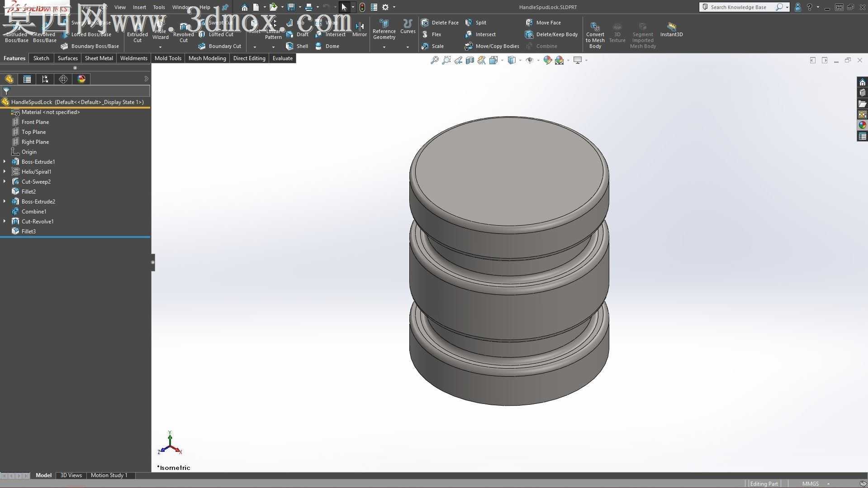
Task: Click the Rebuild traffic light icon
Action: (x=362, y=7)
